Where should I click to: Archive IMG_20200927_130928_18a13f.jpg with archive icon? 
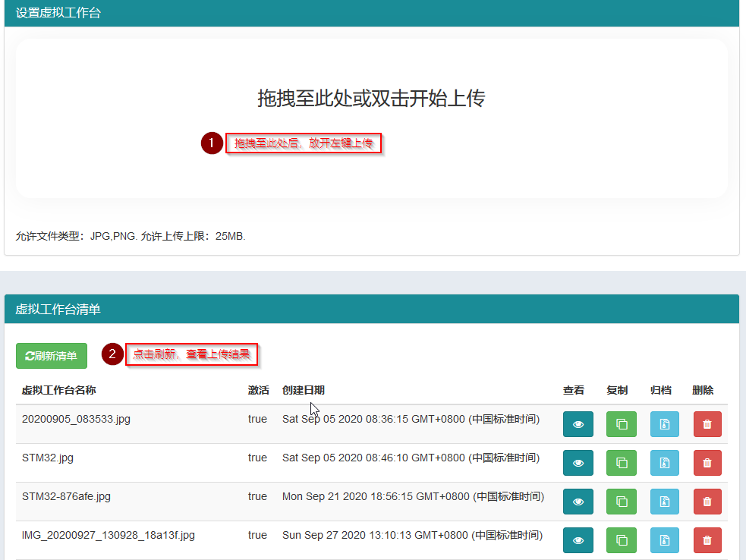pos(664,540)
